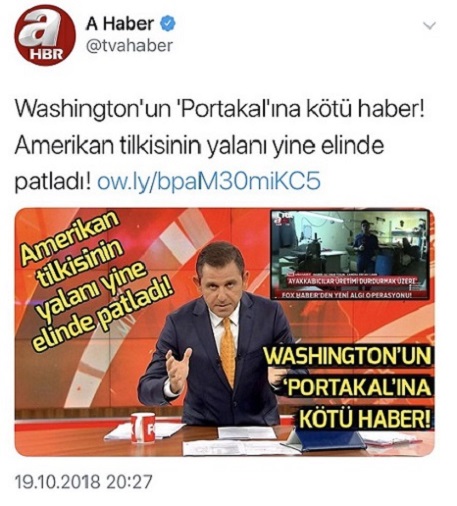The height and width of the screenshot is (506, 457).
Task: Click the blue verified badge
Action: tap(169, 24)
